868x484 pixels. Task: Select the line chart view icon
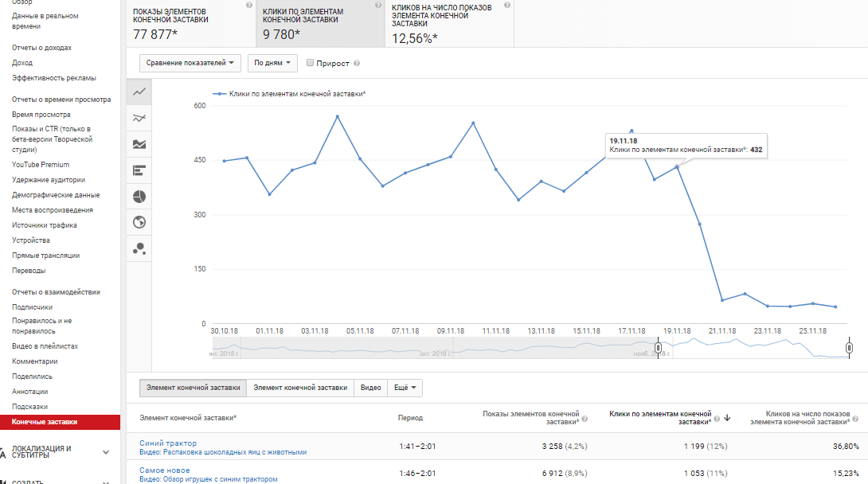139,92
